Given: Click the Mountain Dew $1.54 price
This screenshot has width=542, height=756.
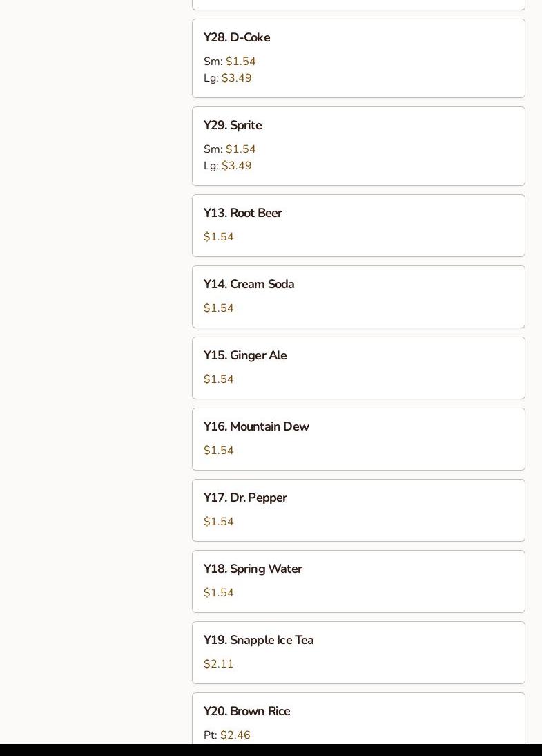Looking at the screenshot, I should [219, 451].
